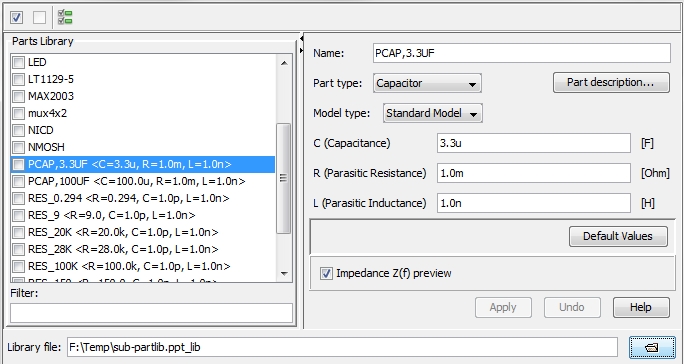The width and height of the screenshot is (684, 364).
Task: Click the check-all parts toolbar icon
Action: pyautogui.click(x=17, y=17)
